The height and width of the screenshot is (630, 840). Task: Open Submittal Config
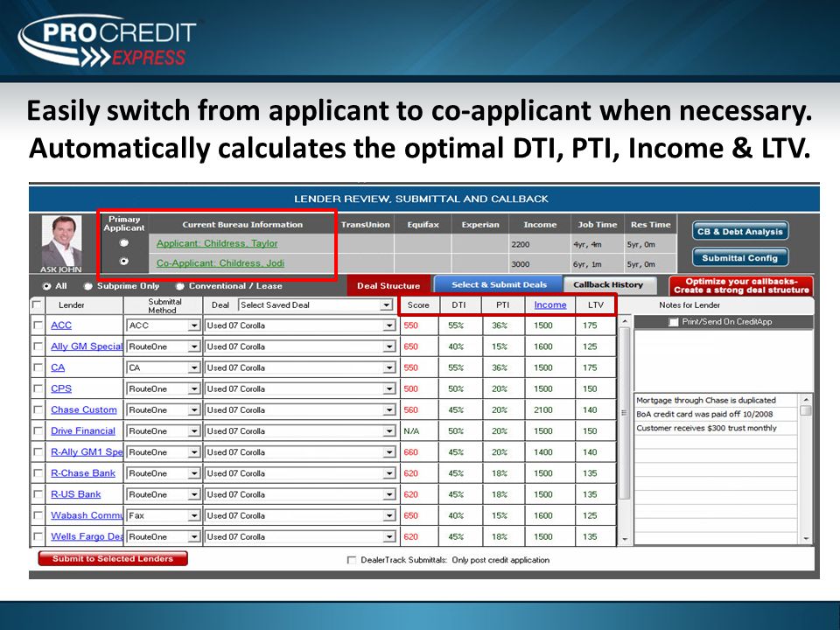point(740,257)
